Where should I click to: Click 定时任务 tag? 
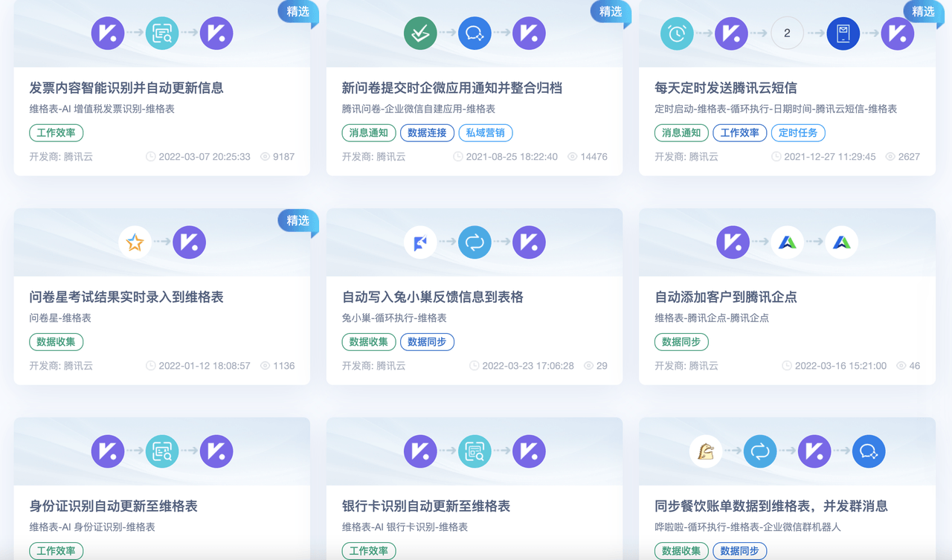pyautogui.click(x=799, y=133)
